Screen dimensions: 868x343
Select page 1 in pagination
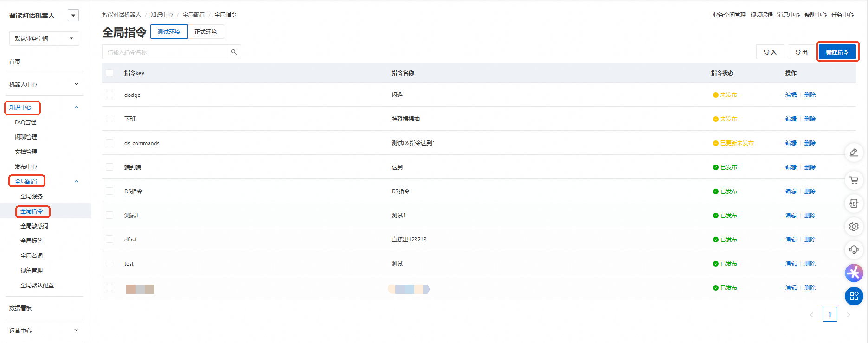click(x=830, y=314)
